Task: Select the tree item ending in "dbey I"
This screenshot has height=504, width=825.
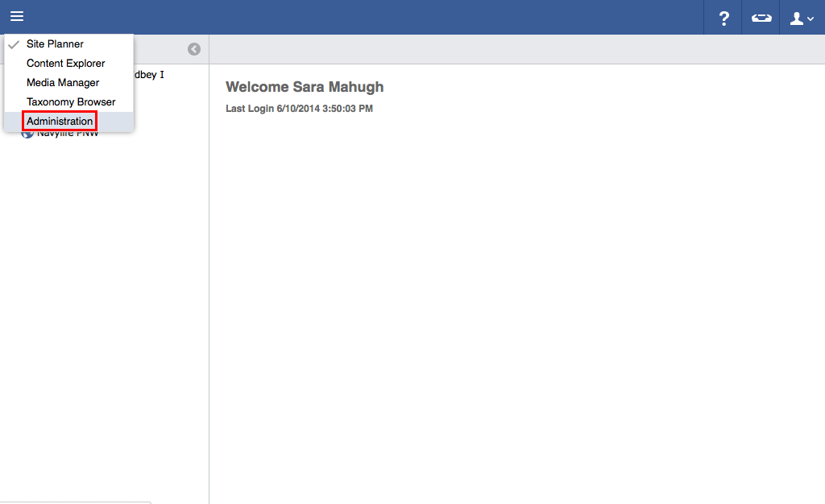Action: pos(149,75)
